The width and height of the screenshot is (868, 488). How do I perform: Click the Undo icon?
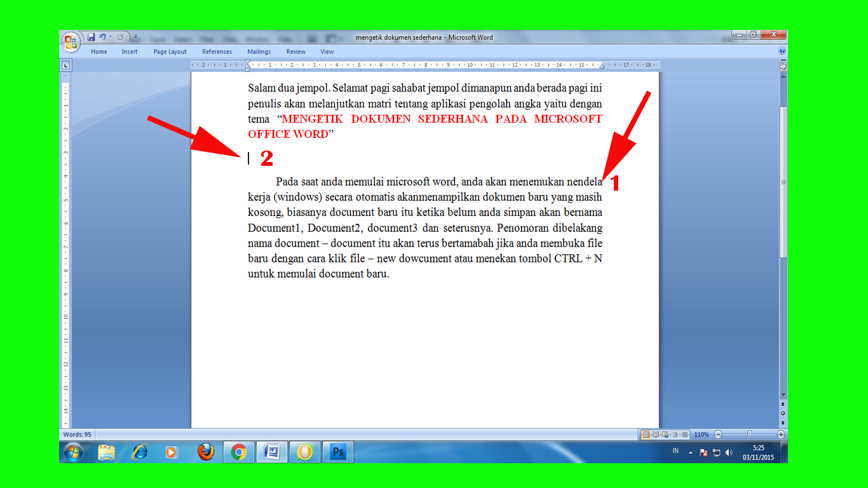[102, 37]
